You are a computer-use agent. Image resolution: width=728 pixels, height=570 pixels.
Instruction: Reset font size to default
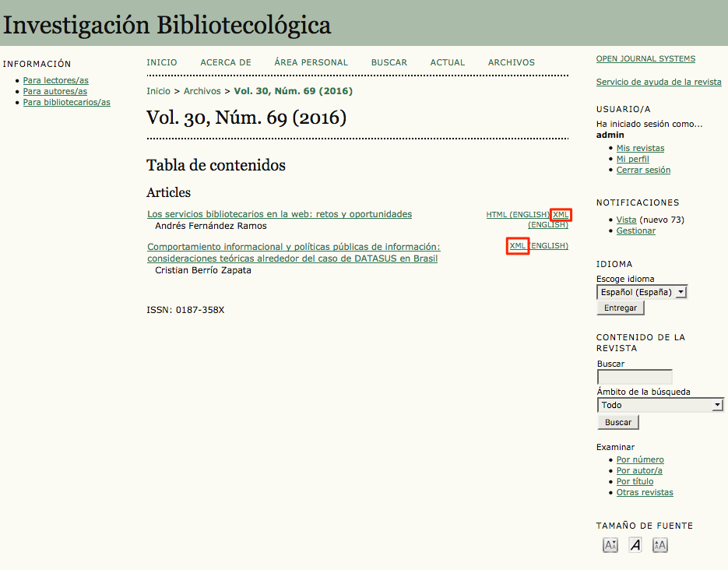635,544
